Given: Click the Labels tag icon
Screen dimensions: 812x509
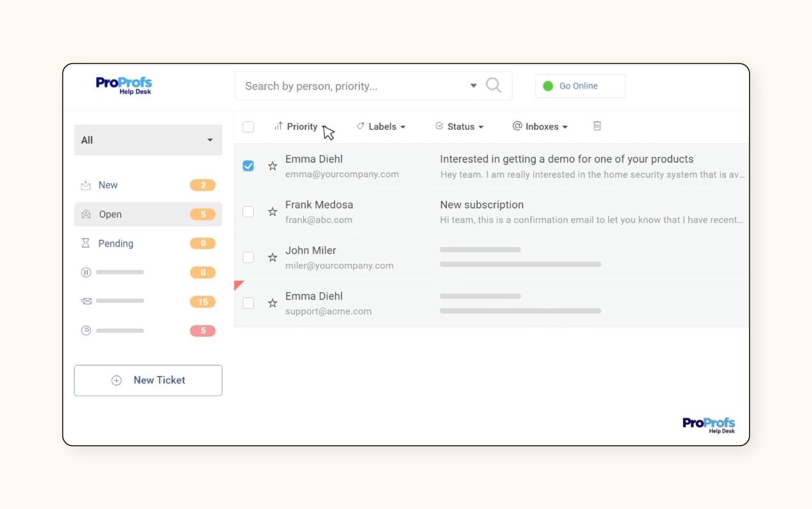Looking at the screenshot, I should pyautogui.click(x=360, y=126).
